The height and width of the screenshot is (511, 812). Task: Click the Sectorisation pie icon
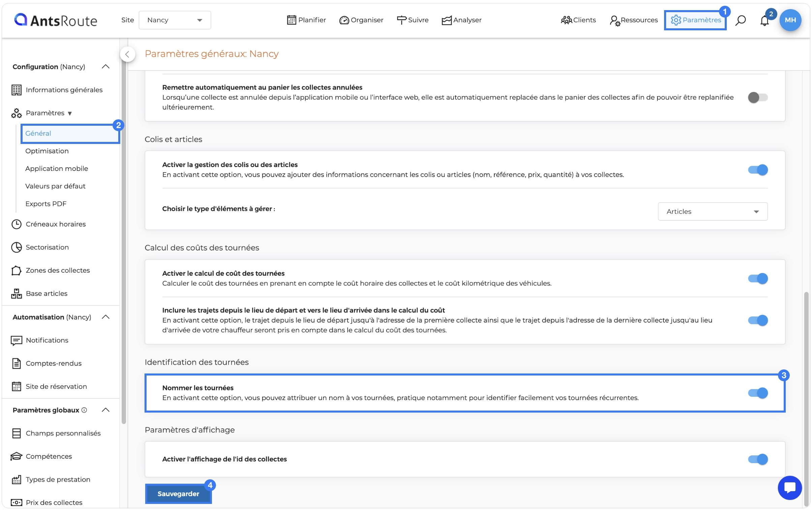[16, 247]
